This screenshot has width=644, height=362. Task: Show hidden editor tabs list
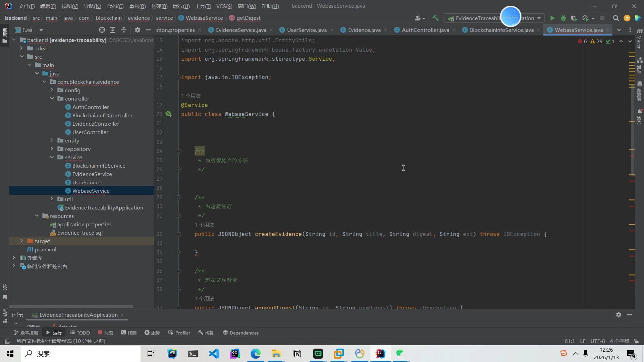[x=619, y=30]
